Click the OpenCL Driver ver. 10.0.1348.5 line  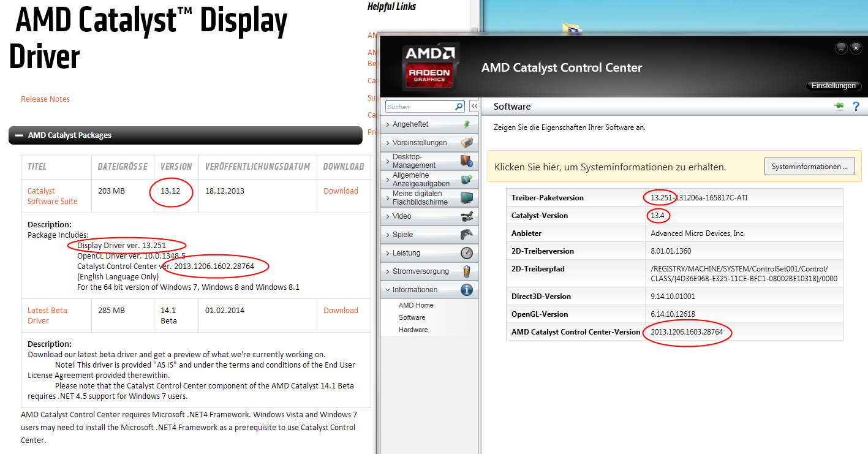tap(131, 255)
